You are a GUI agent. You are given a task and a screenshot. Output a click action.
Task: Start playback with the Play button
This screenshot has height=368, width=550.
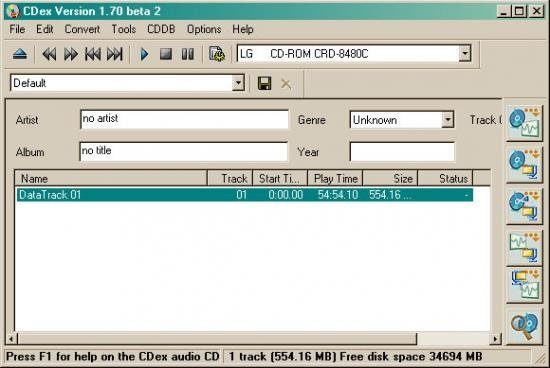(144, 54)
